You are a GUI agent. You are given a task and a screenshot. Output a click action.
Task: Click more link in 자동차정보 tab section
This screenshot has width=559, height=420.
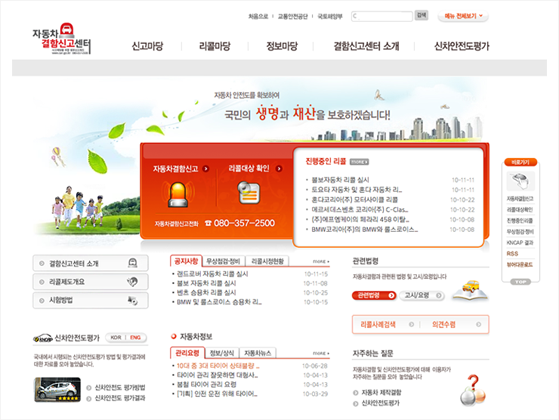point(321,353)
